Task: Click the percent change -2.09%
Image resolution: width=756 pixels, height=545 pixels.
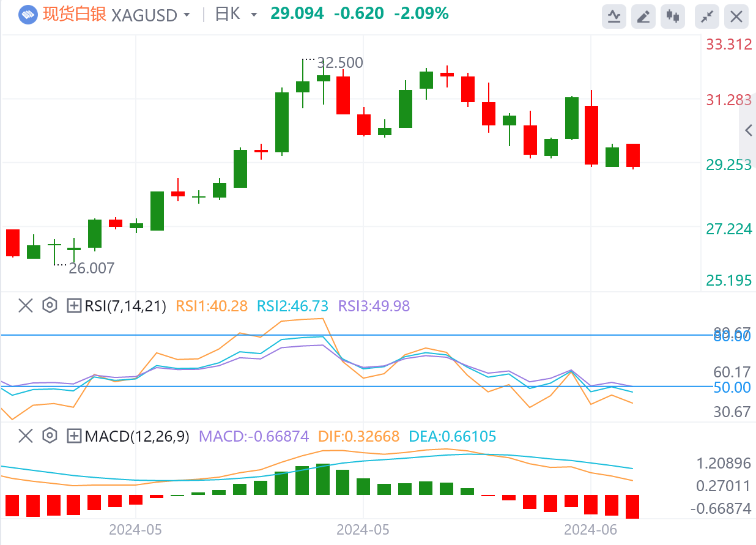Action: click(x=421, y=13)
